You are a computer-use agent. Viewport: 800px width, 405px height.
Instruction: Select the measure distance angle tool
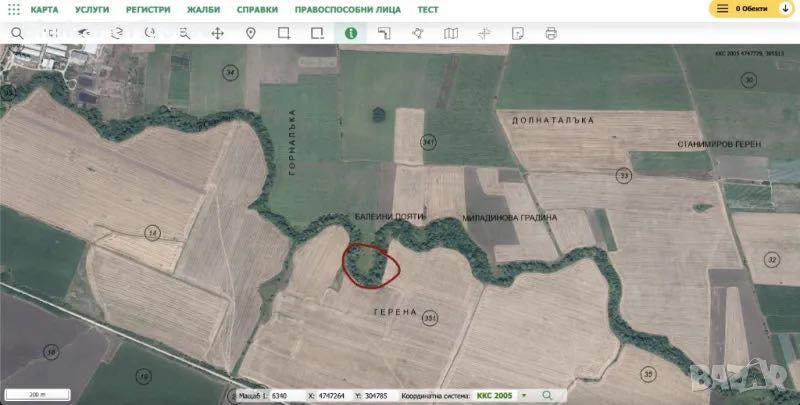(x=384, y=34)
